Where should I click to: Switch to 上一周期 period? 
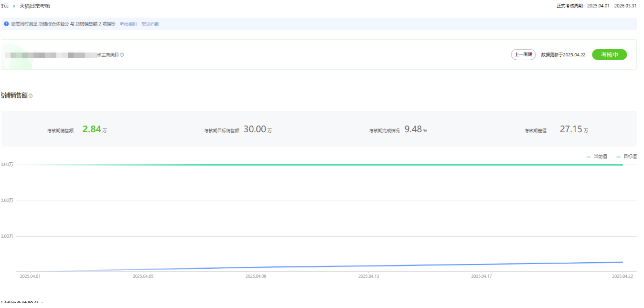click(523, 55)
